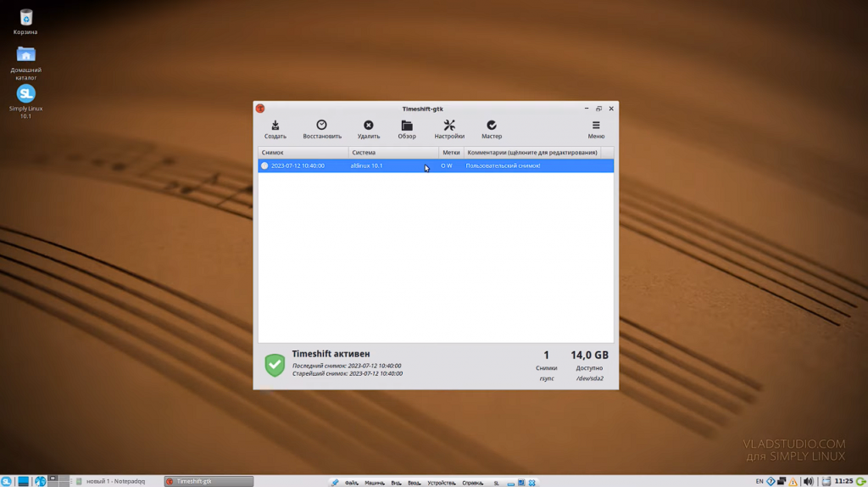Click the Комментарии column header

click(532, 153)
